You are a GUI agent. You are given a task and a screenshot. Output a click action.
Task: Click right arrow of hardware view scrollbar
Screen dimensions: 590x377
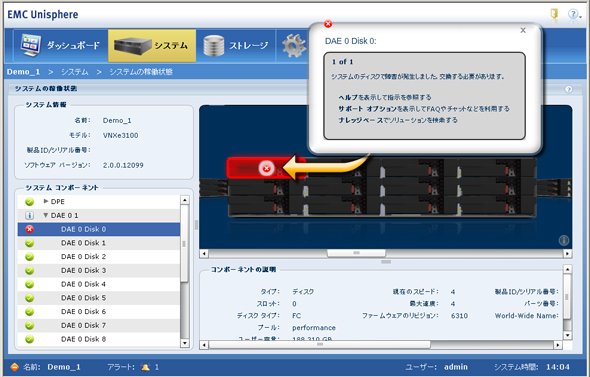coord(567,254)
